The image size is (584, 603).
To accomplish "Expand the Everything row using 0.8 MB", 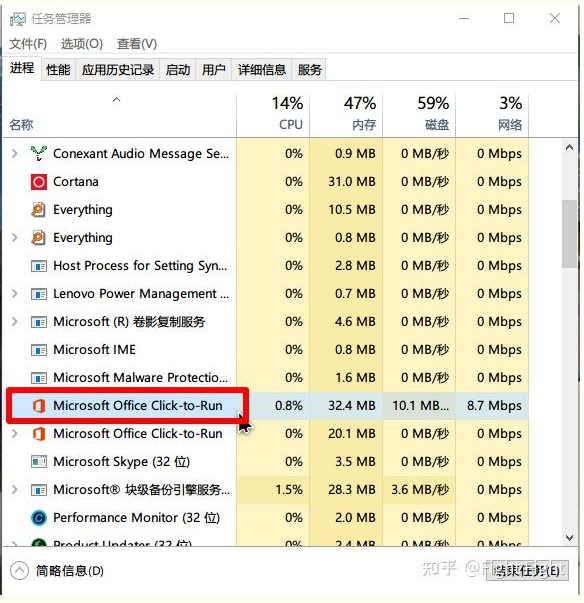I will (15, 238).
